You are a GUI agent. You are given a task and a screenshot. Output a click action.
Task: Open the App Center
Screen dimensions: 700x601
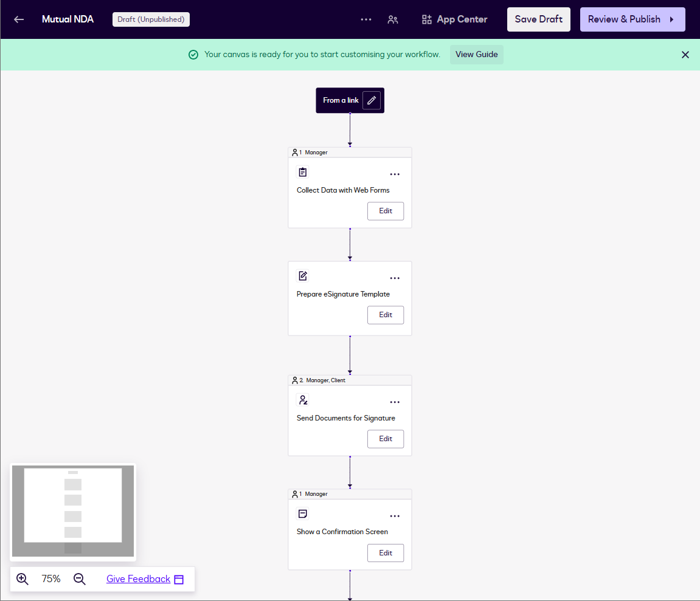[454, 19]
